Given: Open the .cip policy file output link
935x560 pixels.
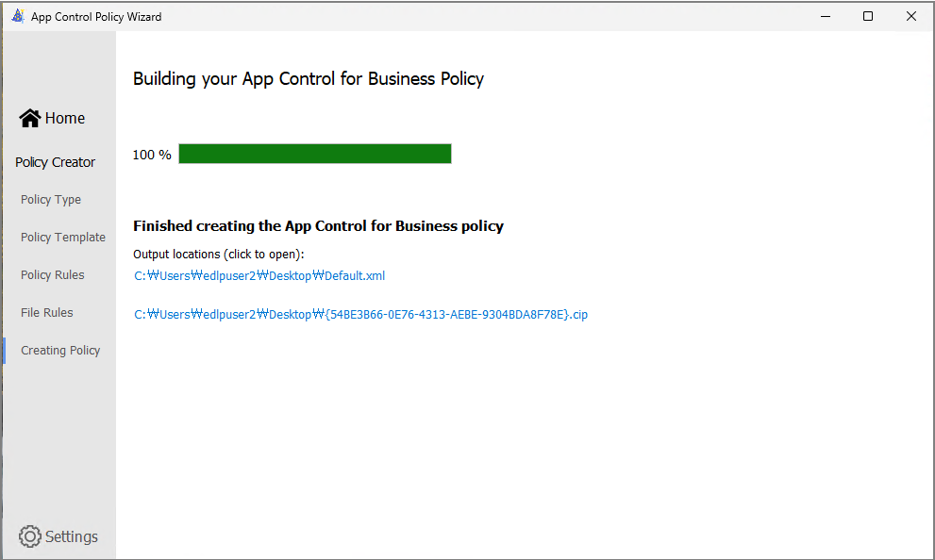Looking at the screenshot, I should (x=360, y=315).
